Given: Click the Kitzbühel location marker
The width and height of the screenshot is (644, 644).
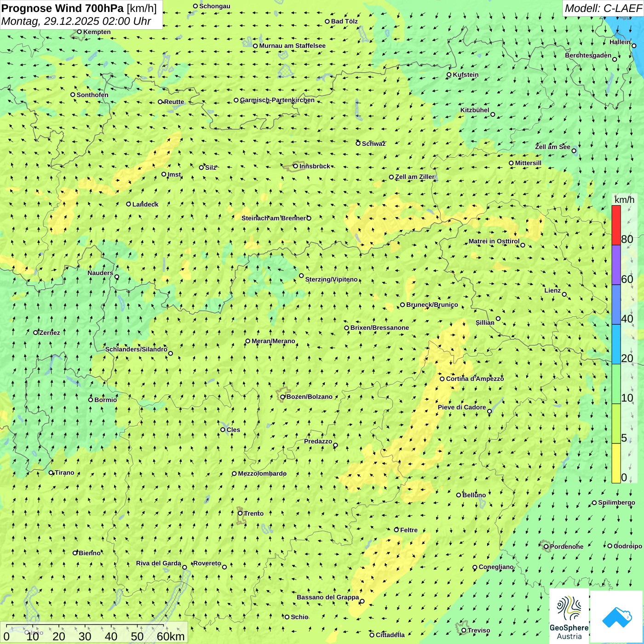Looking at the screenshot, I should coord(493,115).
